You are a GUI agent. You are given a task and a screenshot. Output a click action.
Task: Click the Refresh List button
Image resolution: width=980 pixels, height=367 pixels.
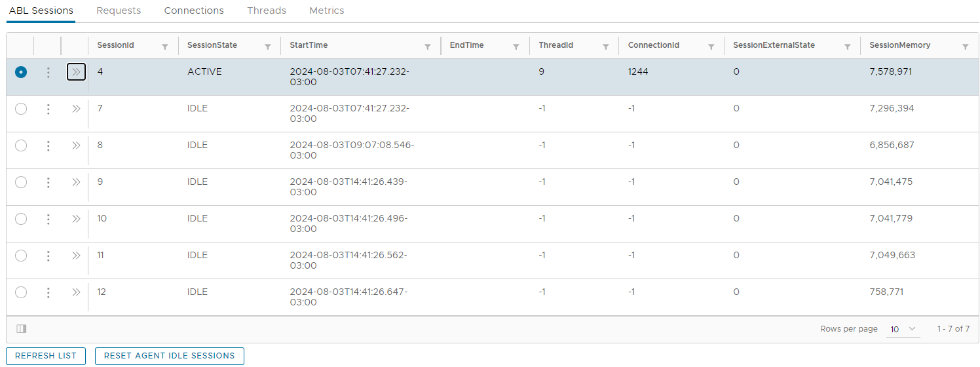point(46,356)
